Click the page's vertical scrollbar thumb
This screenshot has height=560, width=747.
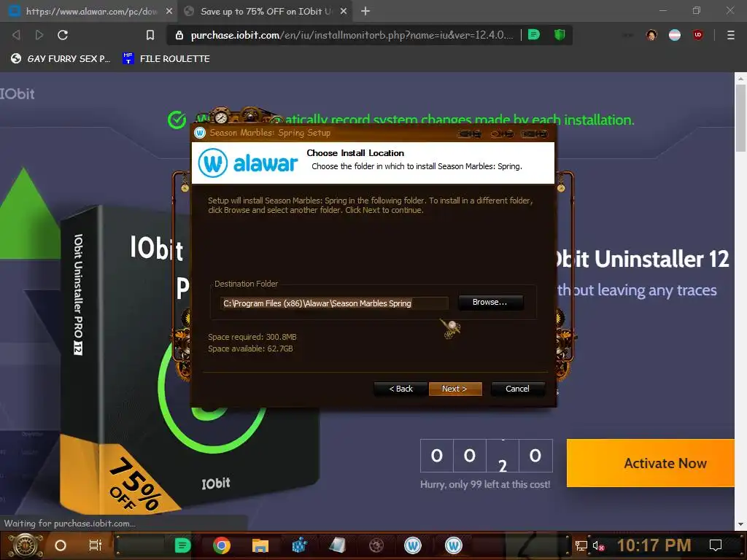pyautogui.click(x=740, y=117)
